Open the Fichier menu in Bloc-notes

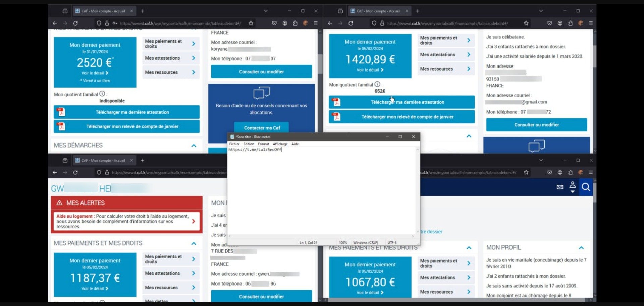(234, 144)
